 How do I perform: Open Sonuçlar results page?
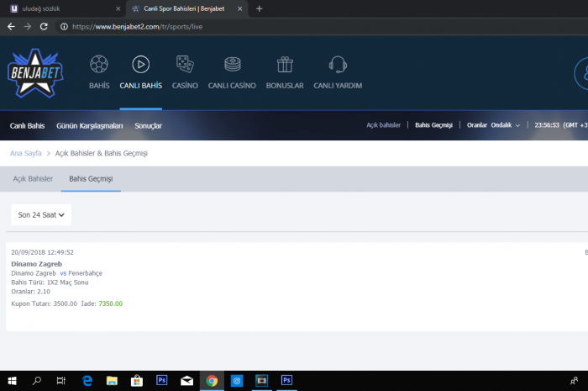click(148, 125)
